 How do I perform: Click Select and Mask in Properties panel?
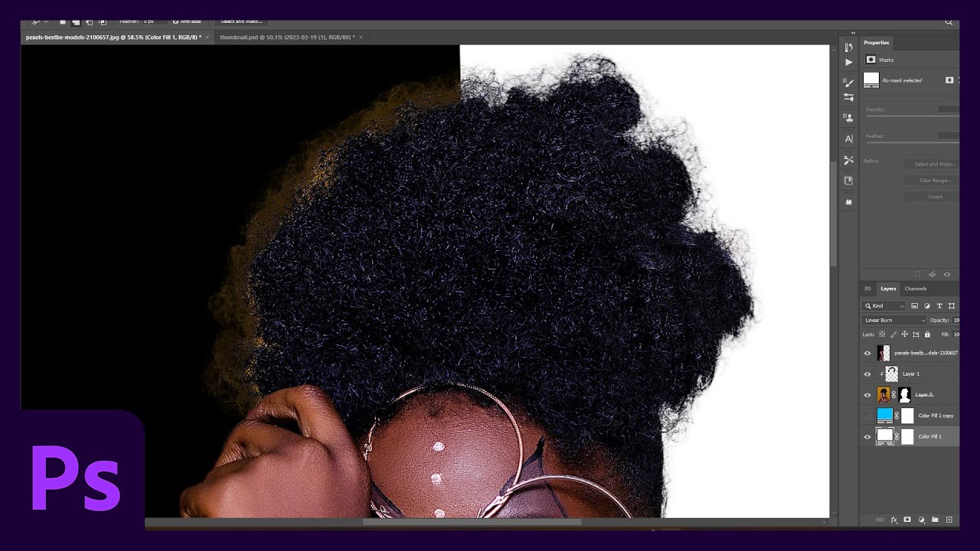pyautogui.click(x=931, y=164)
